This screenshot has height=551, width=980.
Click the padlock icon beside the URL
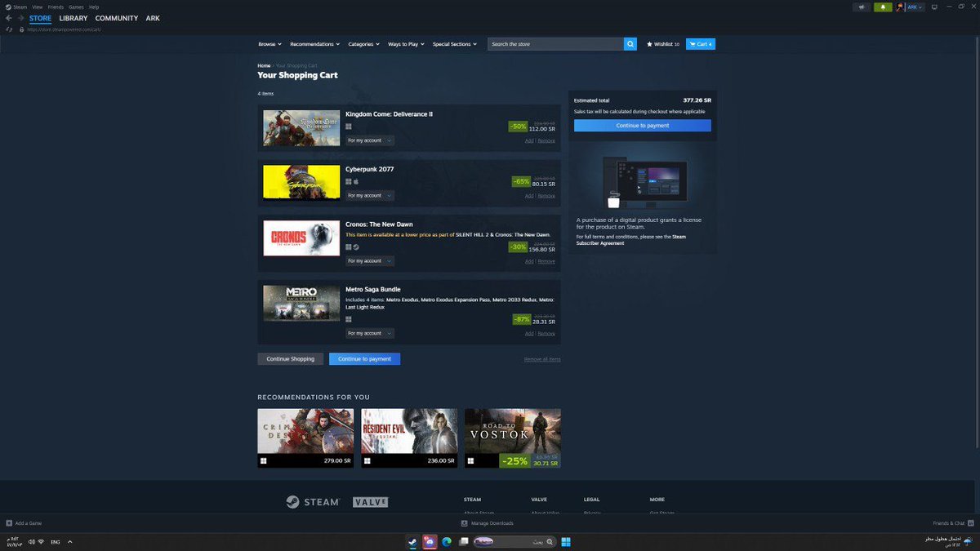(x=22, y=29)
